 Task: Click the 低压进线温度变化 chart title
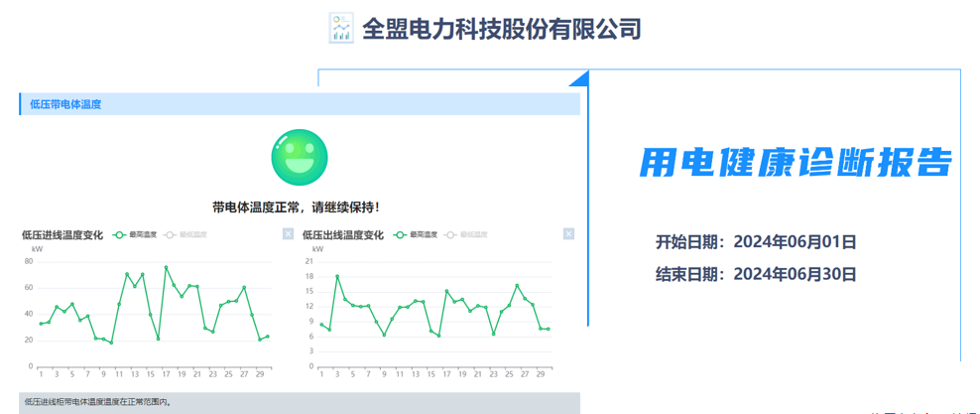coord(62,235)
